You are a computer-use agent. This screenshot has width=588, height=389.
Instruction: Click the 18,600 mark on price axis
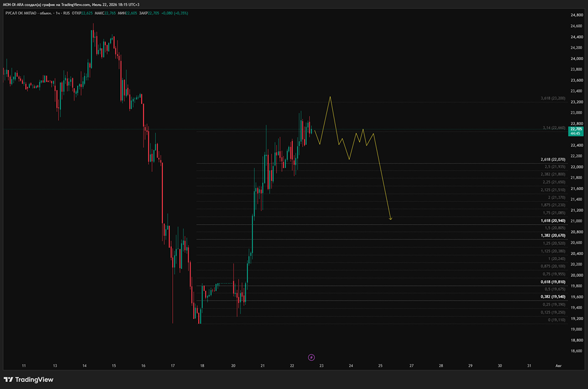(x=576, y=351)
